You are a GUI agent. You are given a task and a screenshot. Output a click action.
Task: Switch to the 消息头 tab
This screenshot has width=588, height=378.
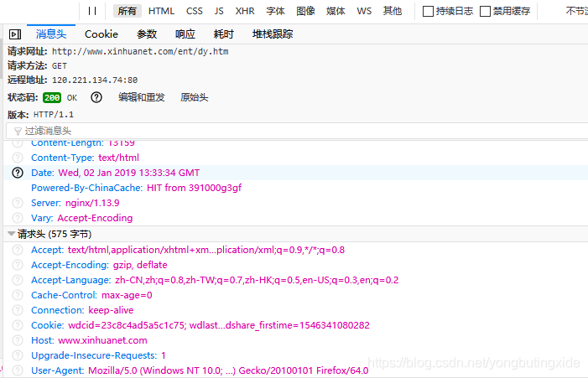pos(51,34)
